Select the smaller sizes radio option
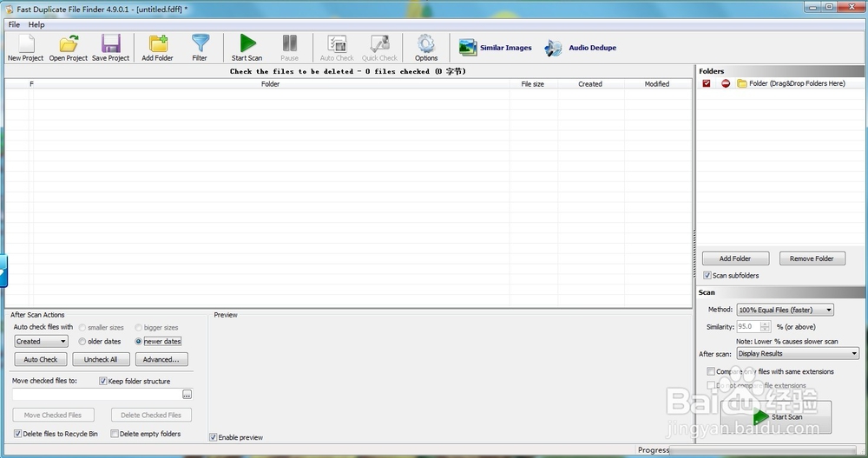The height and width of the screenshot is (458, 868). click(x=82, y=328)
